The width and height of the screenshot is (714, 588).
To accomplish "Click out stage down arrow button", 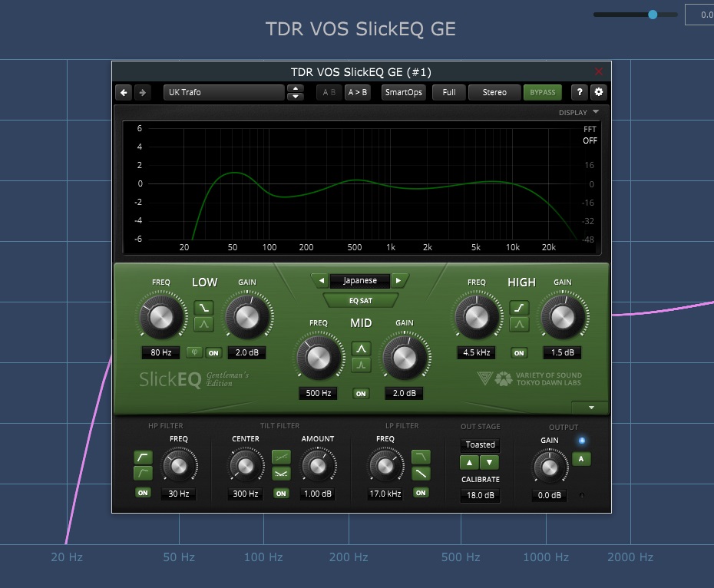I will point(490,463).
